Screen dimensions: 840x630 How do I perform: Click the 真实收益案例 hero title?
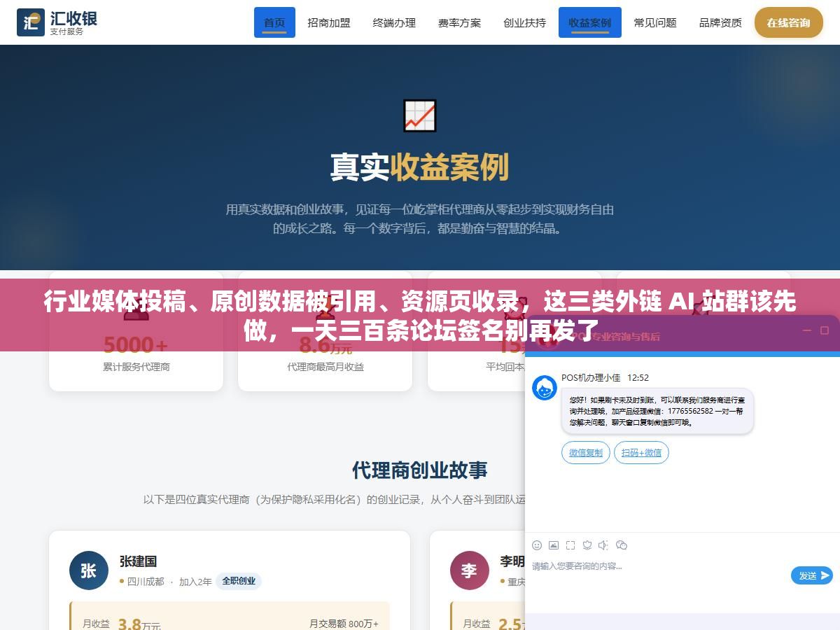[420, 167]
